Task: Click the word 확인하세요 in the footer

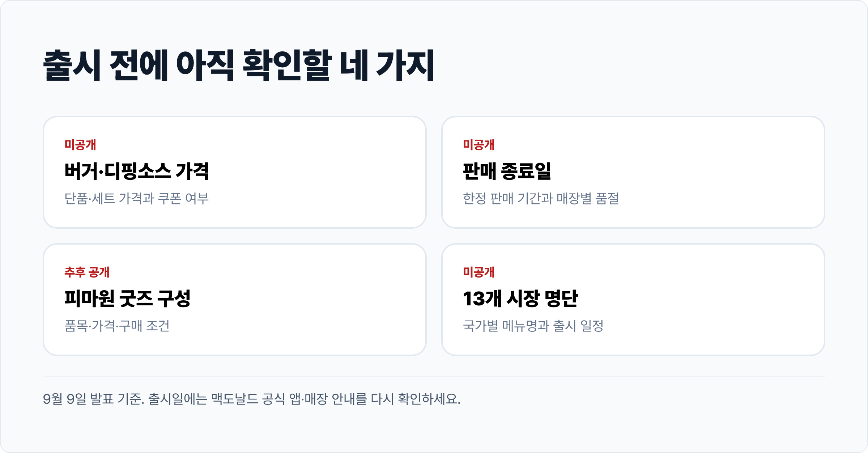Action: (429, 399)
